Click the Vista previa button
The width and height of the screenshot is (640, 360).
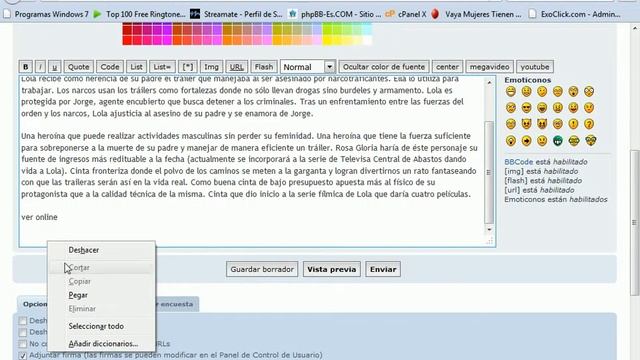point(331,269)
